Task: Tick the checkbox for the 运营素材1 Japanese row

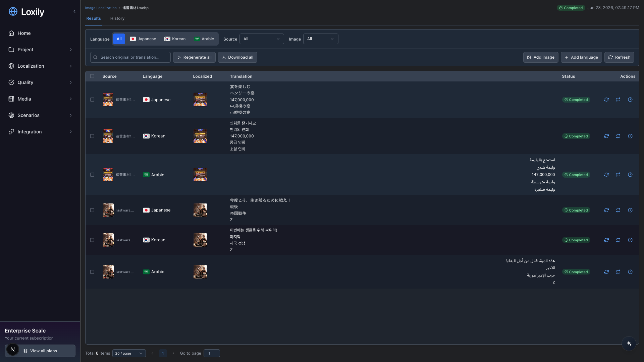Action: [x=92, y=100]
